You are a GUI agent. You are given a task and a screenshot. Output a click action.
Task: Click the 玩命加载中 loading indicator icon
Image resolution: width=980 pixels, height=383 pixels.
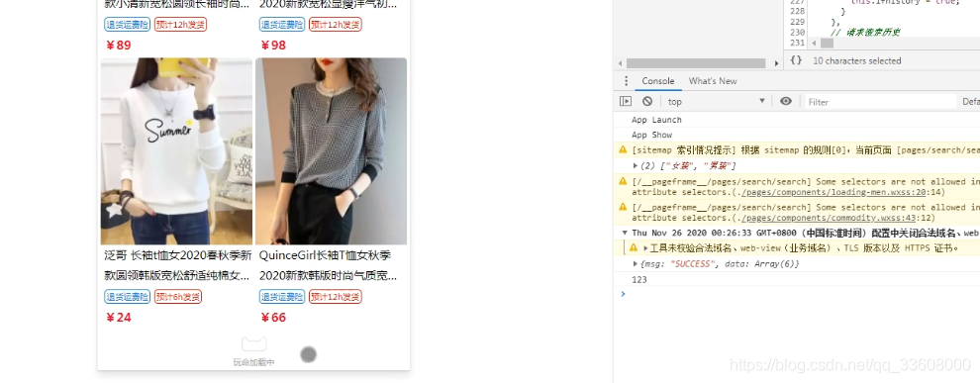point(253,344)
